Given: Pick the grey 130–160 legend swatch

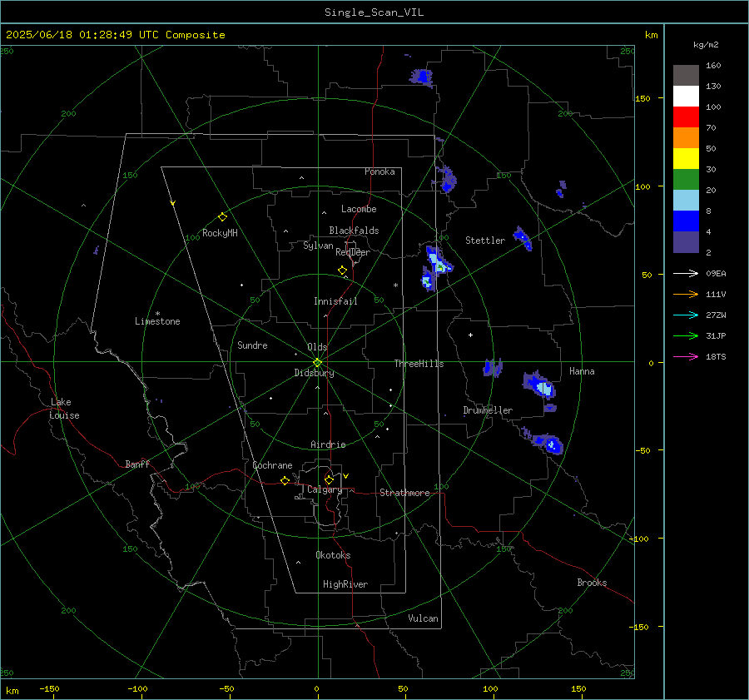Looking at the screenshot, I should tap(686, 75).
